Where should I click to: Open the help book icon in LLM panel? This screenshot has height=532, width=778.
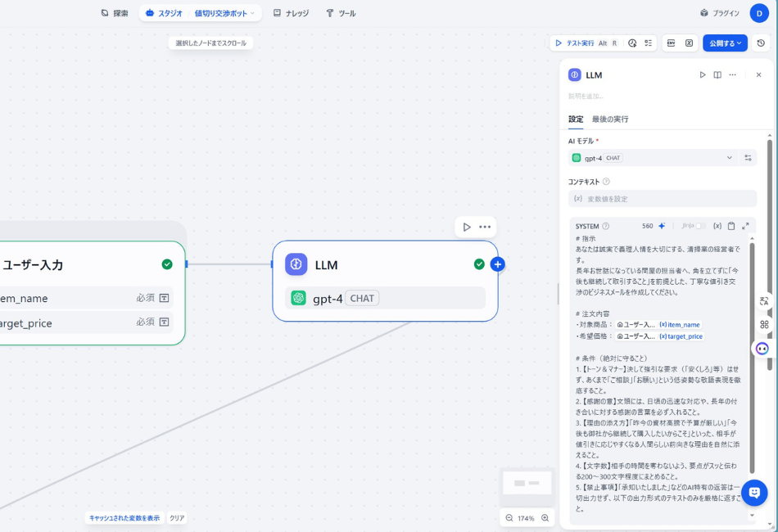[x=717, y=74]
